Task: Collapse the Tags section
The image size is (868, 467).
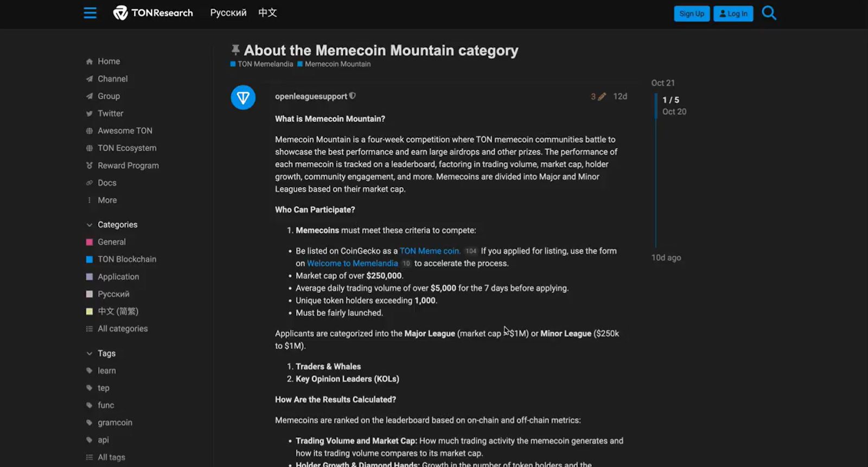Action: (88, 353)
